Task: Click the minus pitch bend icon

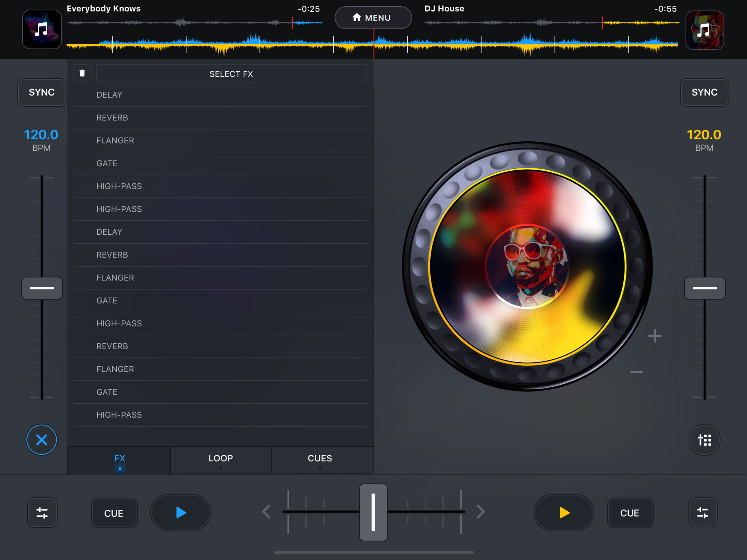Action: point(636,372)
